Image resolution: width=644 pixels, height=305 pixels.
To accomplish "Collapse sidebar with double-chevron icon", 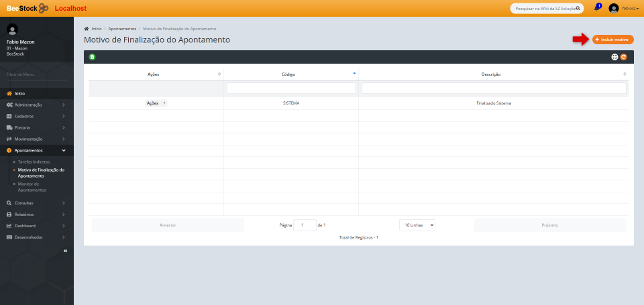I will (x=65, y=250).
